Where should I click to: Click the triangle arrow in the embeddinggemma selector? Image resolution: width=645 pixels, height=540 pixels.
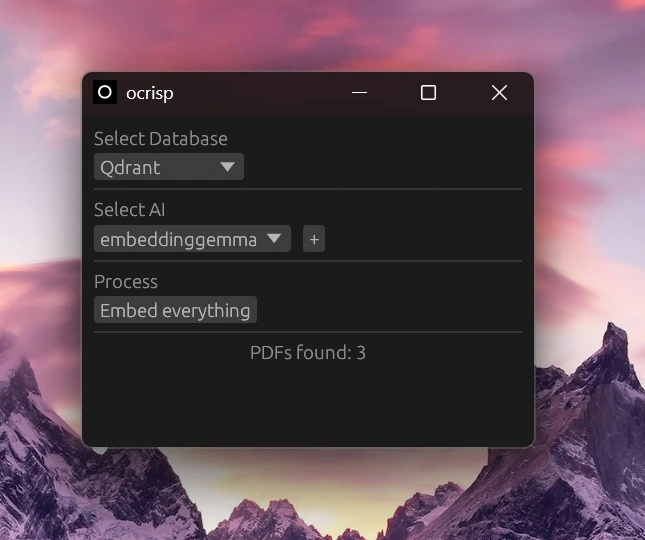pos(274,239)
